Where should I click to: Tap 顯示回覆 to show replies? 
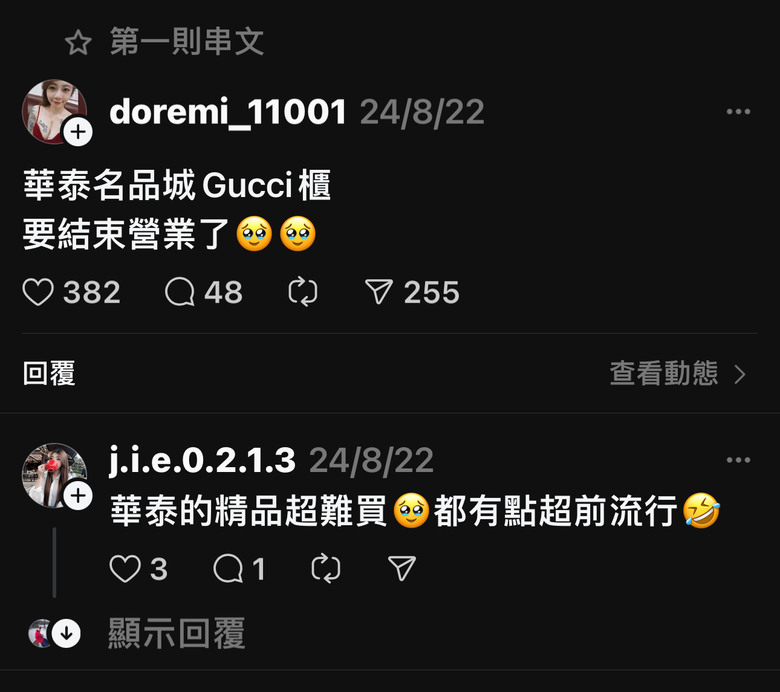[177, 633]
